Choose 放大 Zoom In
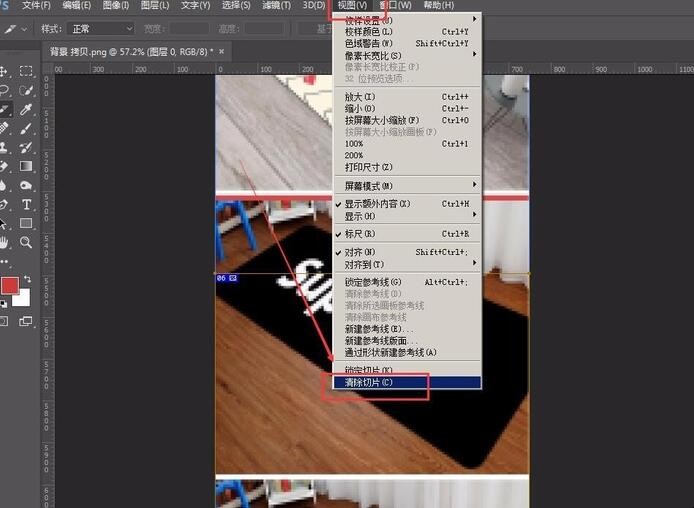Image resolution: width=694 pixels, height=508 pixels. [x=407, y=96]
